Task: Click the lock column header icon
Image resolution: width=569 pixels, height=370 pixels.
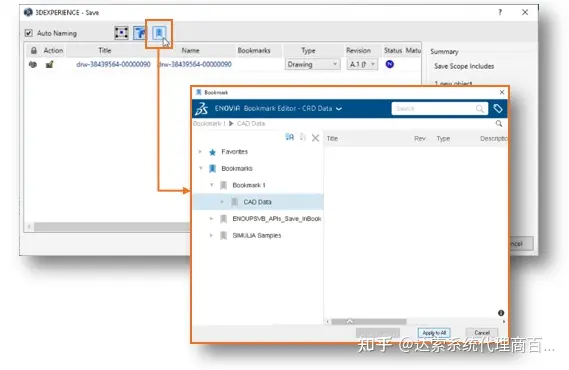Action: tap(33, 50)
